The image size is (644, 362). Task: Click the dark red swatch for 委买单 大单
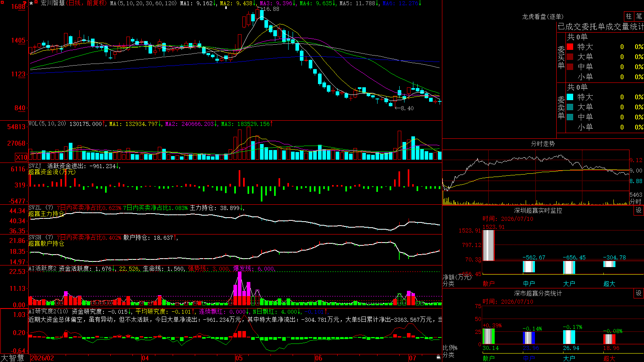pos(570,57)
